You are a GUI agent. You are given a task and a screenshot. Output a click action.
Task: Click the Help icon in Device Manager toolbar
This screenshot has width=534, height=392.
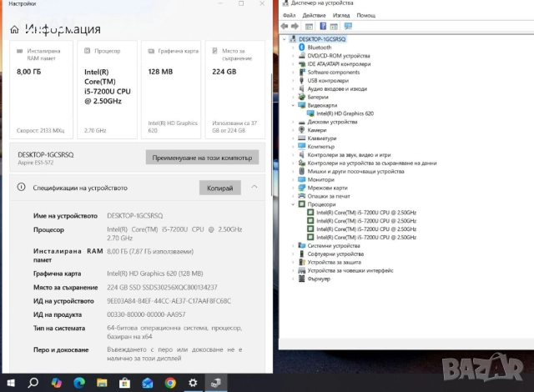323,26
